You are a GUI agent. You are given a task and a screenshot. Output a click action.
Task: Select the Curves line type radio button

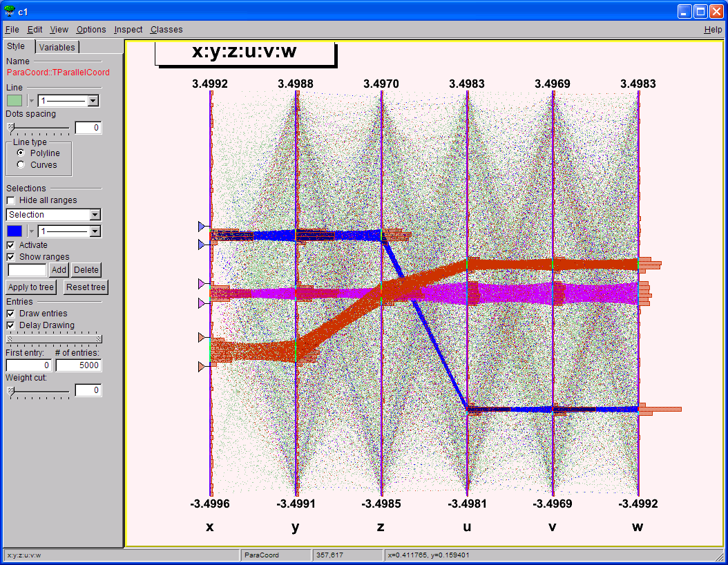click(20, 164)
